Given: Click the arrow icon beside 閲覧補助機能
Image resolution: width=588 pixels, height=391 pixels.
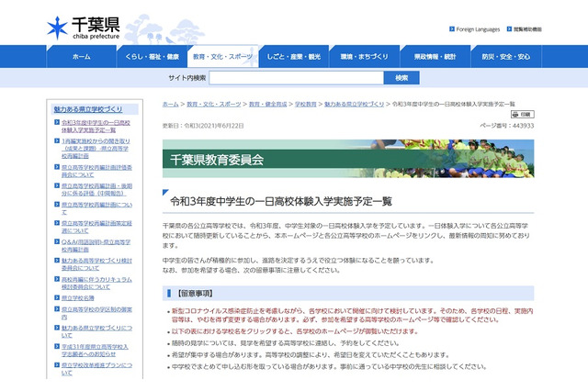Looking at the screenshot, I should [x=509, y=28].
